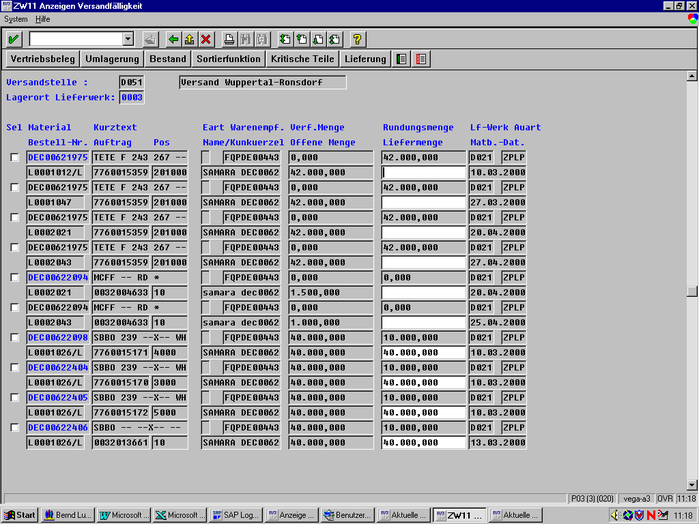
Task: Click the Bestand button
Action: (x=168, y=59)
